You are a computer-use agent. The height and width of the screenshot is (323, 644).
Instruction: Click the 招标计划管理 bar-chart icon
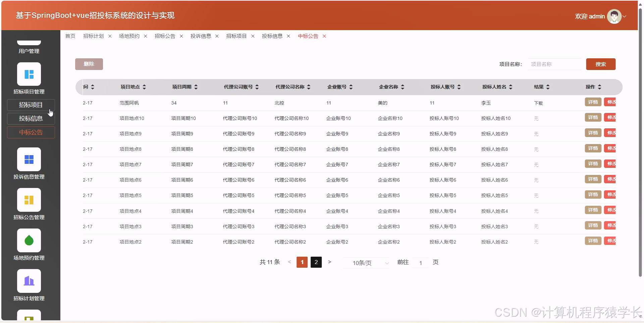point(29,281)
